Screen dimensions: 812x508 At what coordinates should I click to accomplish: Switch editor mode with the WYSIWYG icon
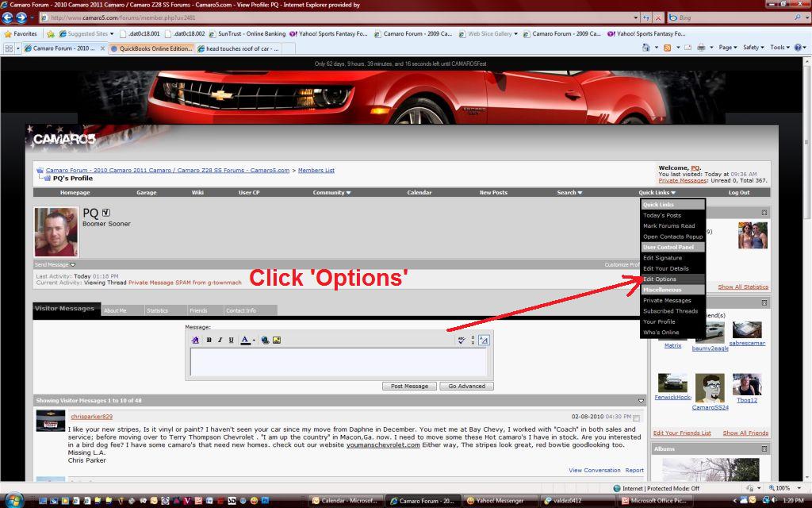click(x=485, y=341)
